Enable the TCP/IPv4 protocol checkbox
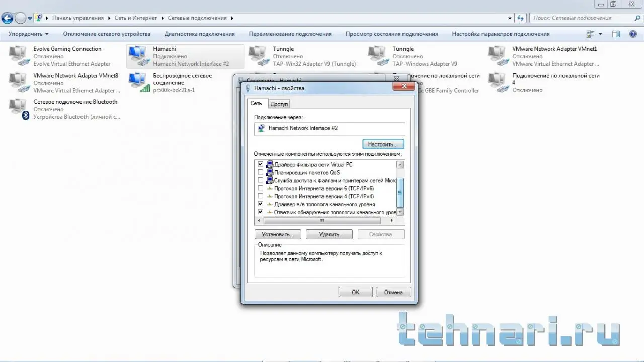The height and width of the screenshot is (362, 644). point(261,197)
